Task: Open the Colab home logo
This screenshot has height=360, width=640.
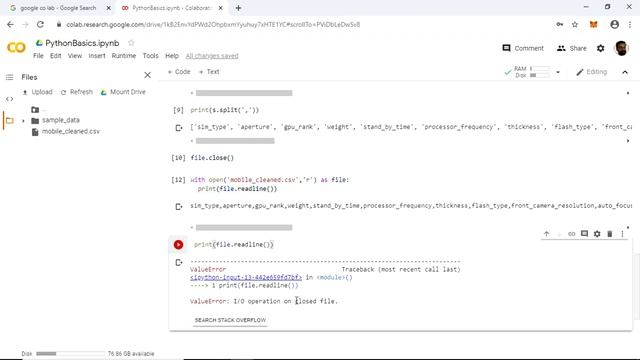Action: 16,48
